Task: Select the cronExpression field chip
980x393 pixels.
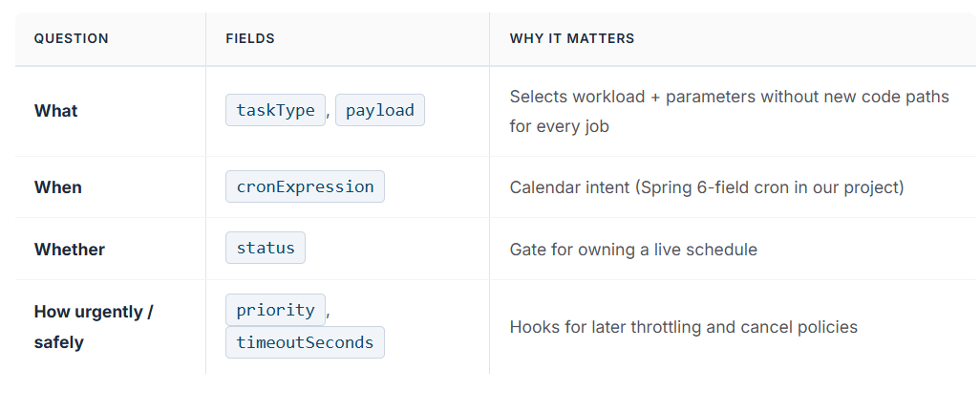Action: click(x=305, y=186)
